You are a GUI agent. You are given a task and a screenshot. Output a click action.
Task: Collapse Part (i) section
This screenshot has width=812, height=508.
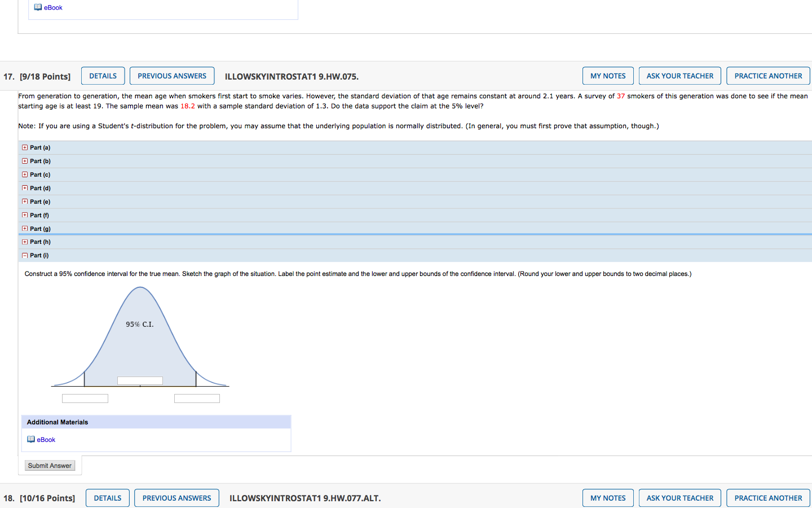pyautogui.click(x=25, y=255)
